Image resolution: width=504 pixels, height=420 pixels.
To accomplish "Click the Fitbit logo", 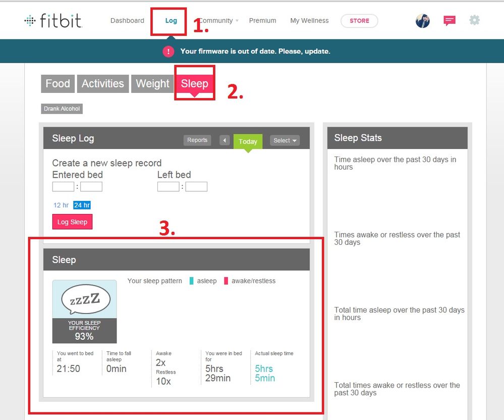I will [x=53, y=21].
